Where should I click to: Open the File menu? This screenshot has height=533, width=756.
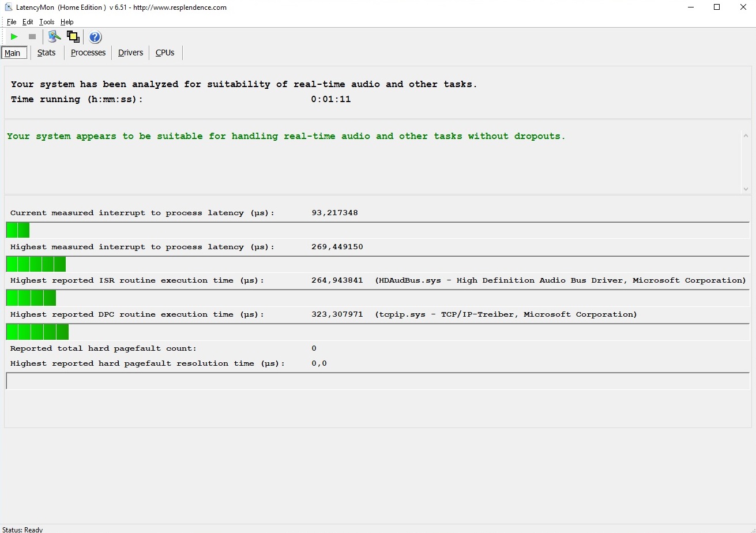(12, 22)
